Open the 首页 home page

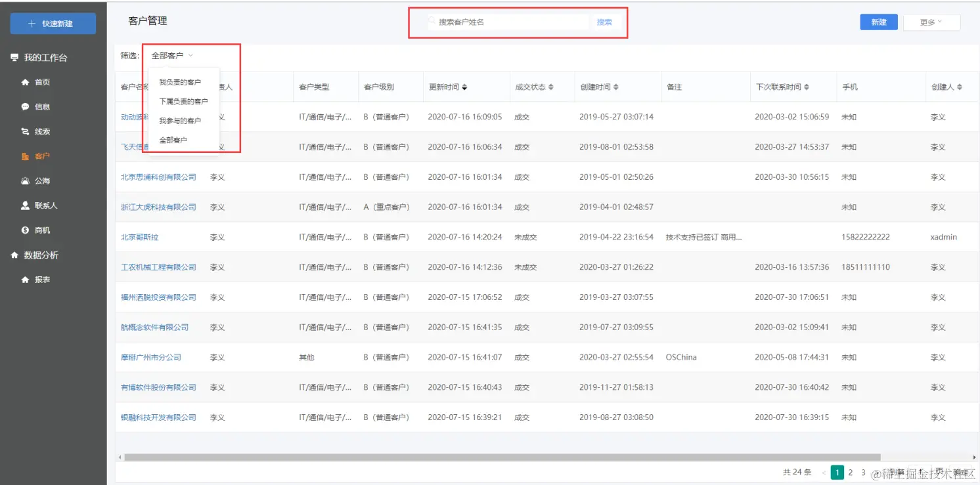pyautogui.click(x=43, y=82)
